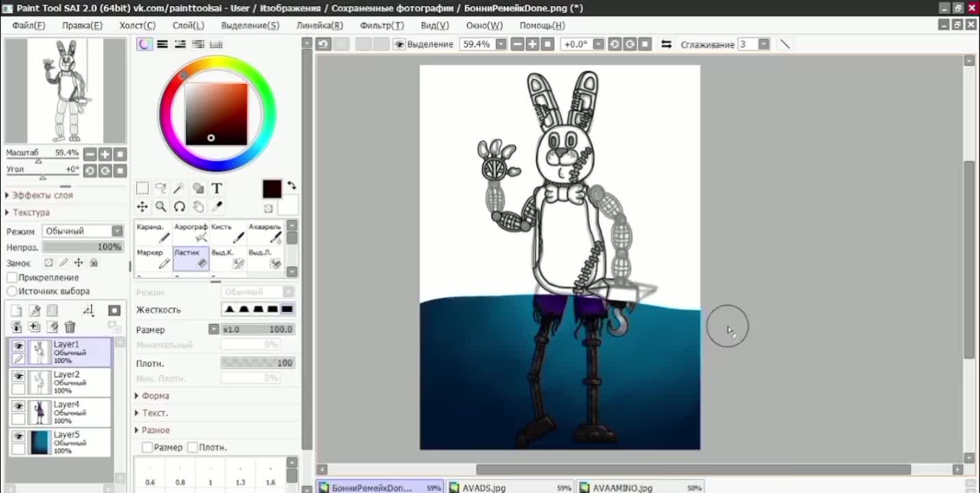The height and width of the screenshot is (493, 980).
Task: Pick a color in the saturation square
Action: coord(216,114)
